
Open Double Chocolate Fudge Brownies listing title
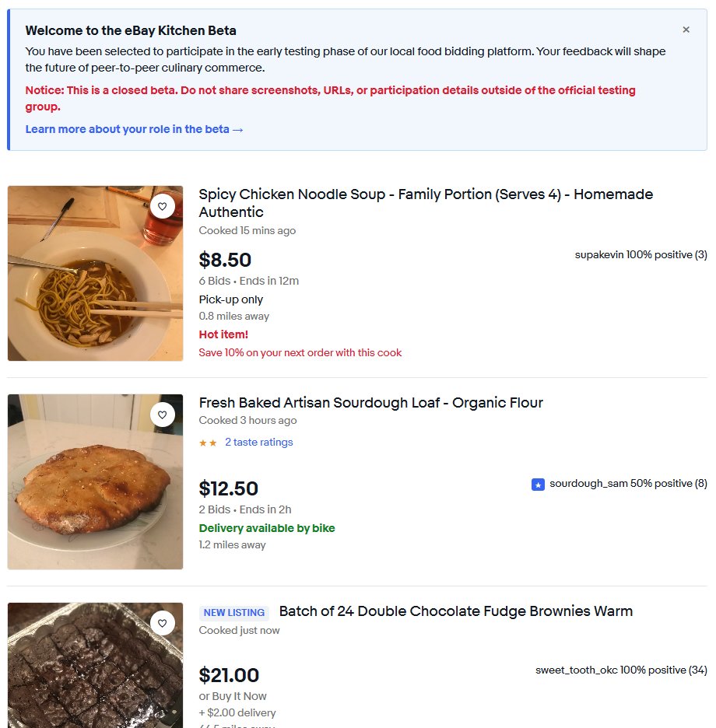coord(455,611)
